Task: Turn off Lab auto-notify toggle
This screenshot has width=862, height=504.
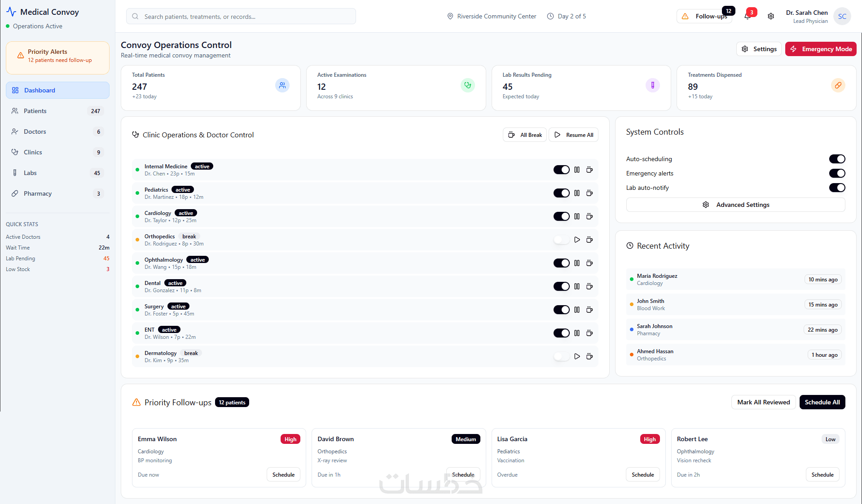Action: [837, 188]
